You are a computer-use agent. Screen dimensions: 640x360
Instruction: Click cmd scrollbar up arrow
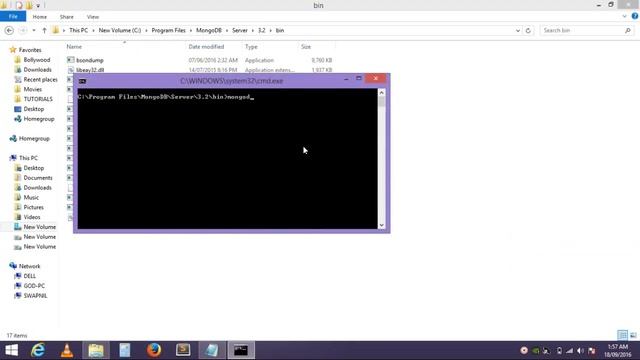382,93
